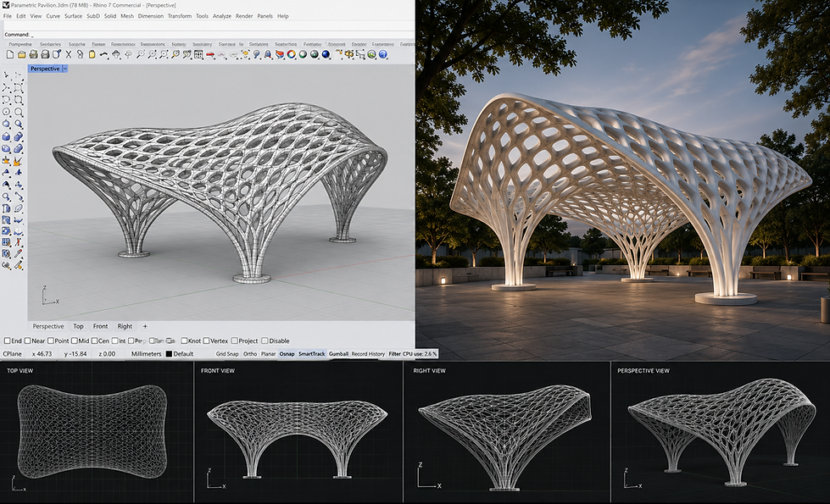Viewport: 830px width, 504px height.
Task: Open file using the folder icon
Action: [22, 54]
